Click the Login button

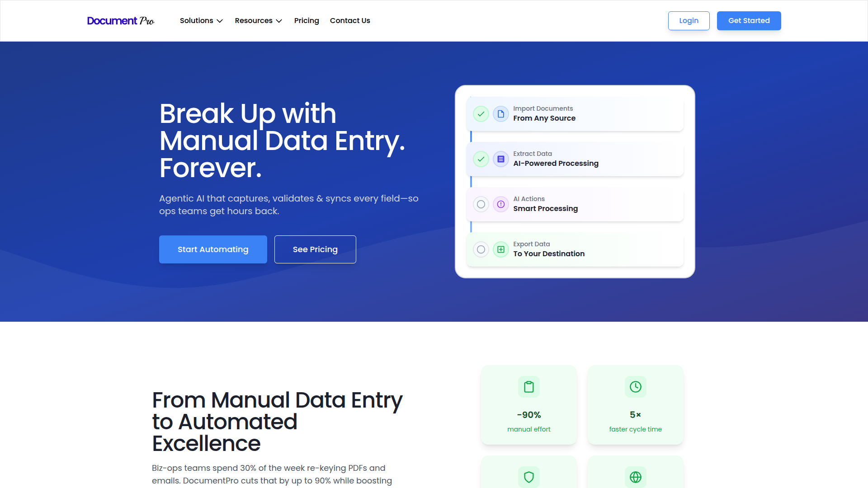689,21
